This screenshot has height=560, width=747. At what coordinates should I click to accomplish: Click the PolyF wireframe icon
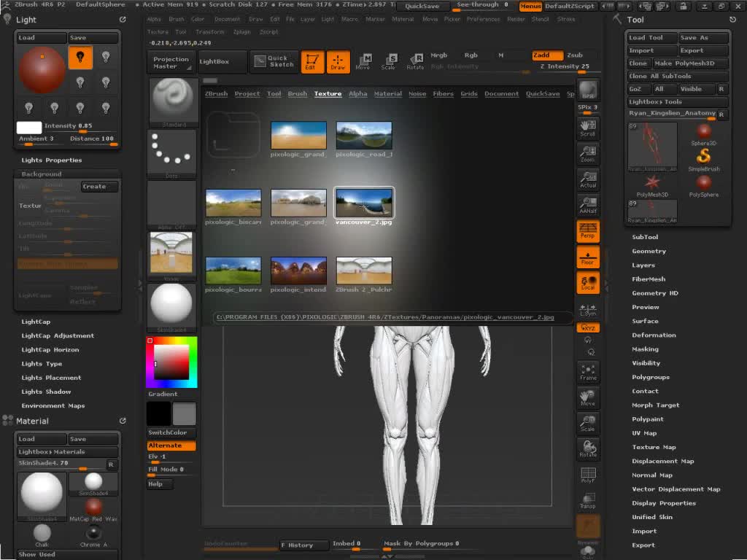pos(588,475)
